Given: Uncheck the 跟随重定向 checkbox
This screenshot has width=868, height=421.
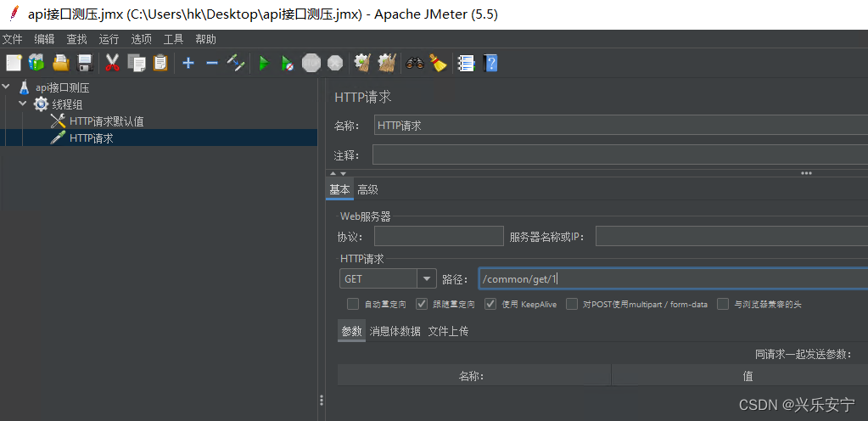Looking at the screenshot, I should [421, 304].
